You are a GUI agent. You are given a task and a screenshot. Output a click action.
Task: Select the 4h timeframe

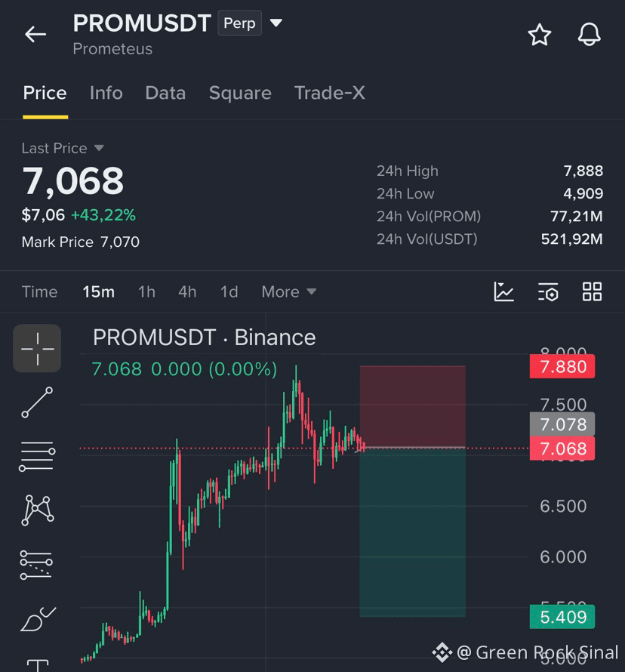tap(187, 292)
